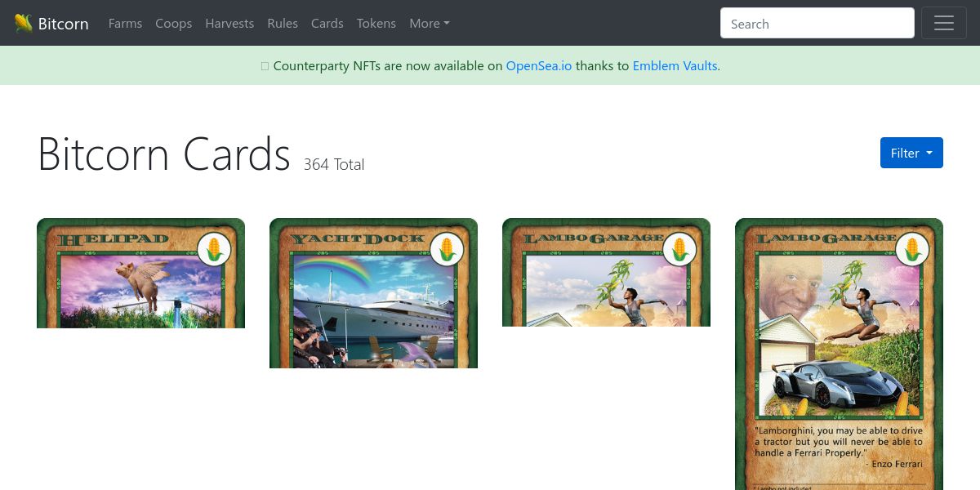
Task: Open the Helipad card thumbnail
Action: coord(140,273)
